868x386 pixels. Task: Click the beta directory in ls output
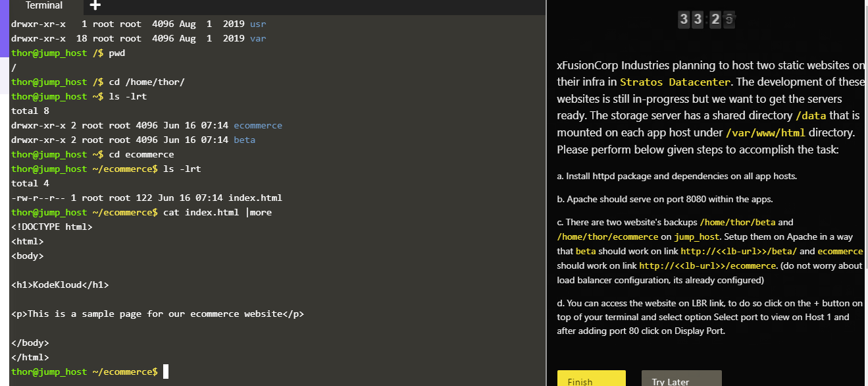(x=244, y=140)
